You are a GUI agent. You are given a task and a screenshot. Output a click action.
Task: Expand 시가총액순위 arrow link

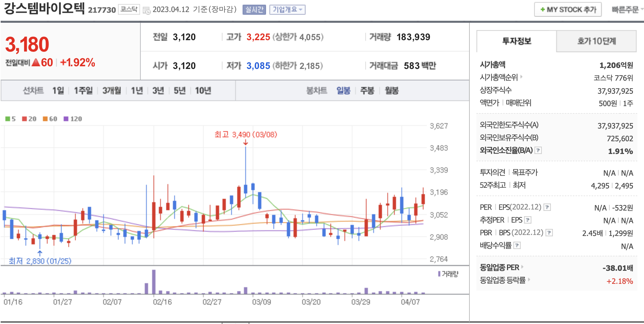pyautogui.click(x=501, y=78)
